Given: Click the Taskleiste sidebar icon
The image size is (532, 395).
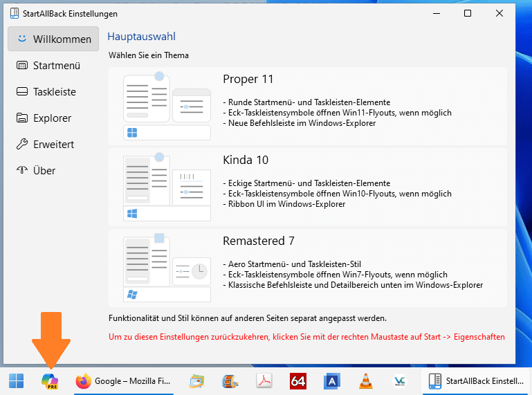Looking at the screenshot, I should 22,91.
